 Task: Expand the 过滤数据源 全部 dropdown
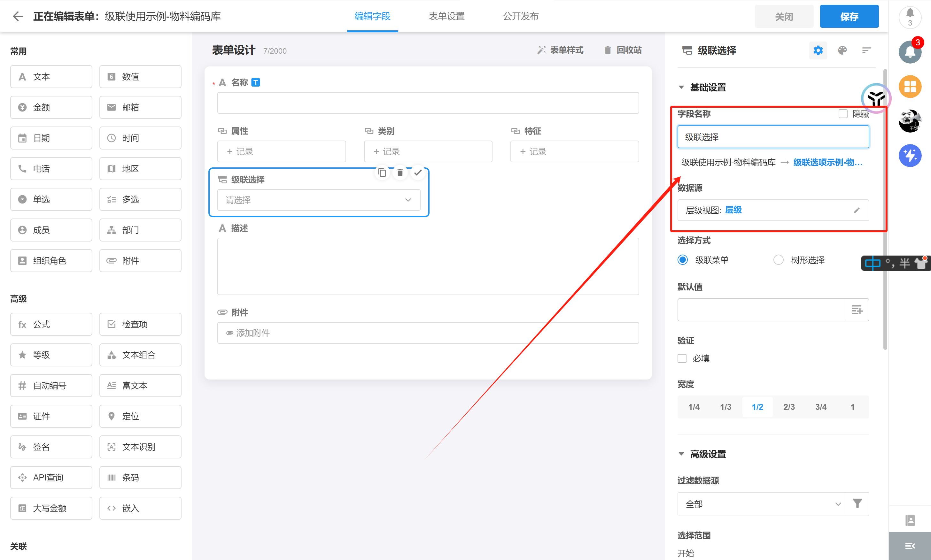click(x=762, y=504)
